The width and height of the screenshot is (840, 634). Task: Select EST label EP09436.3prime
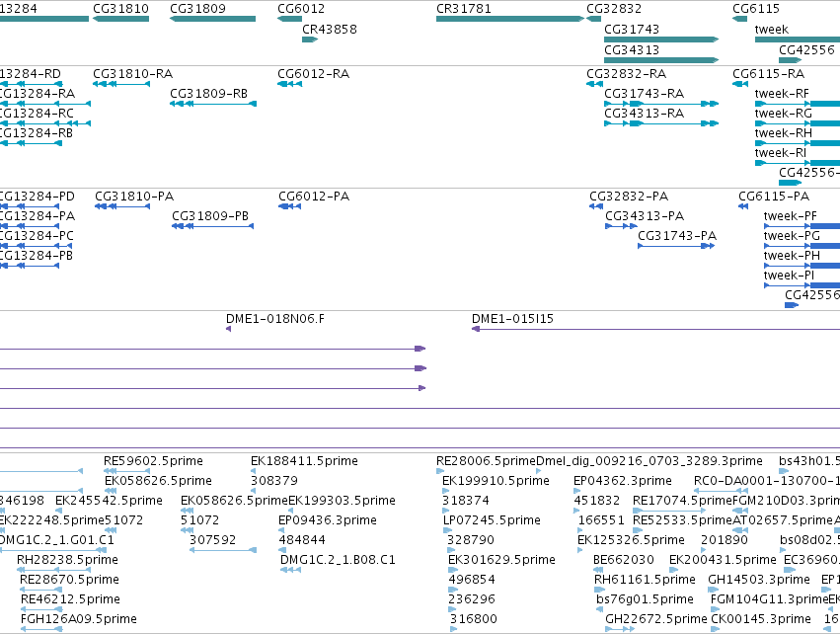328,520
